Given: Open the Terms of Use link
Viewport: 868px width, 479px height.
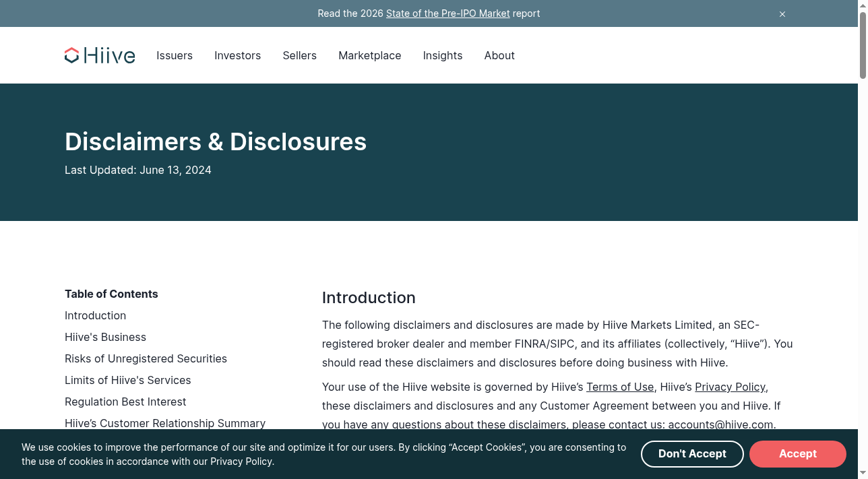Looking at the screenshot, I should point(620,387).
